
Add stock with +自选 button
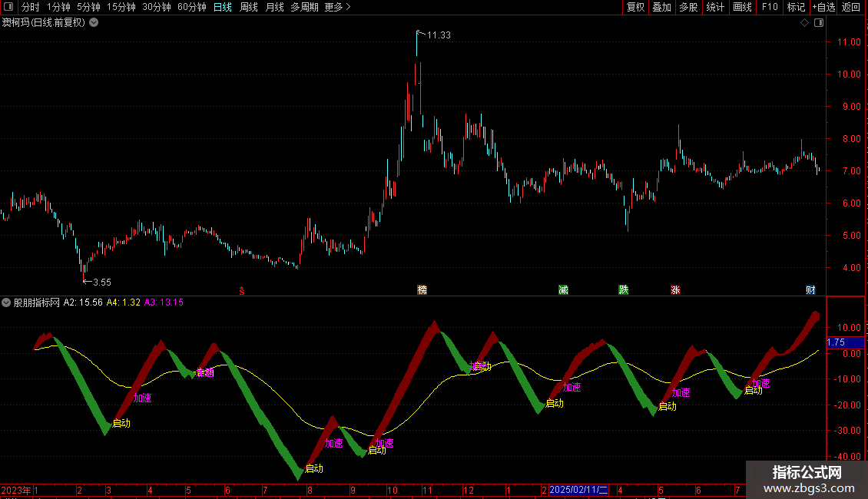pyautogui.click(x=823, y=7)
